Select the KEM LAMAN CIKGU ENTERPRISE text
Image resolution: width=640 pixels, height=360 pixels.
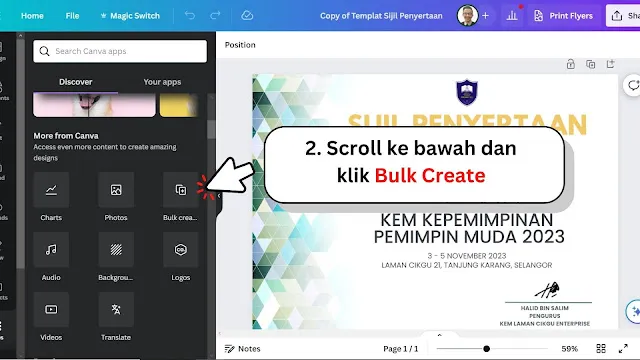(x=544, y=324)
